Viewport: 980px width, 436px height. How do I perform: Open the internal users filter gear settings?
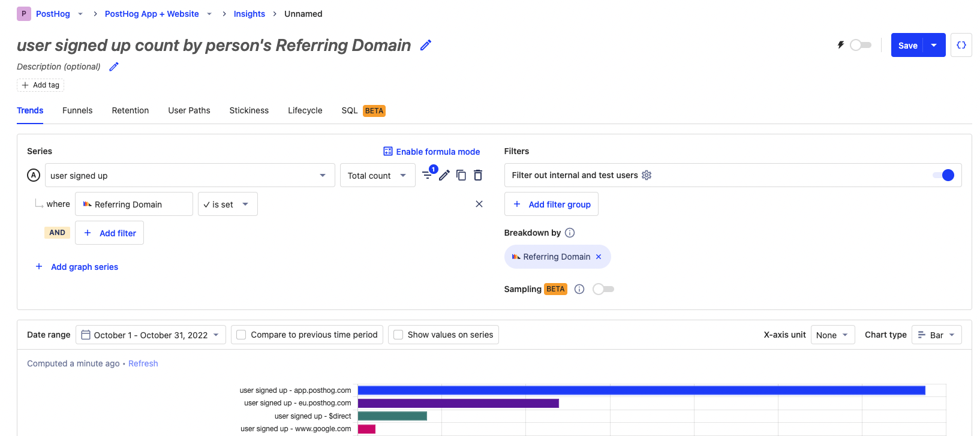tap(647, 175)
